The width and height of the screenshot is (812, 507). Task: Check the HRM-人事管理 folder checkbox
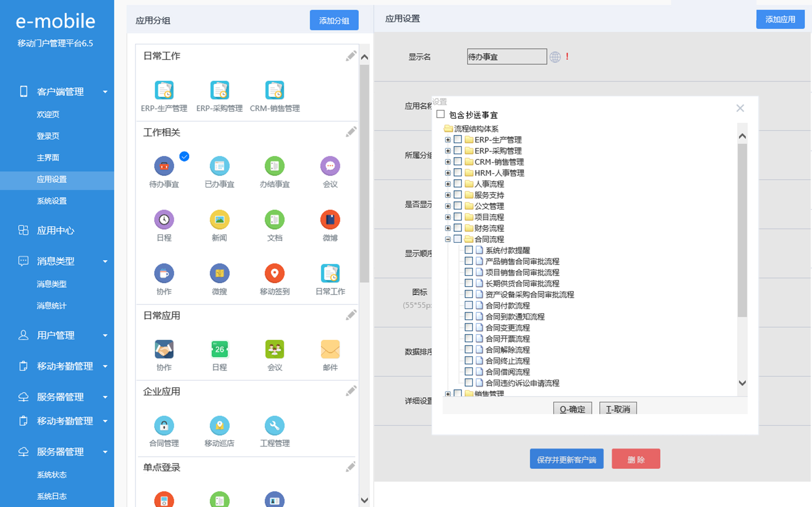click(458, 173)
